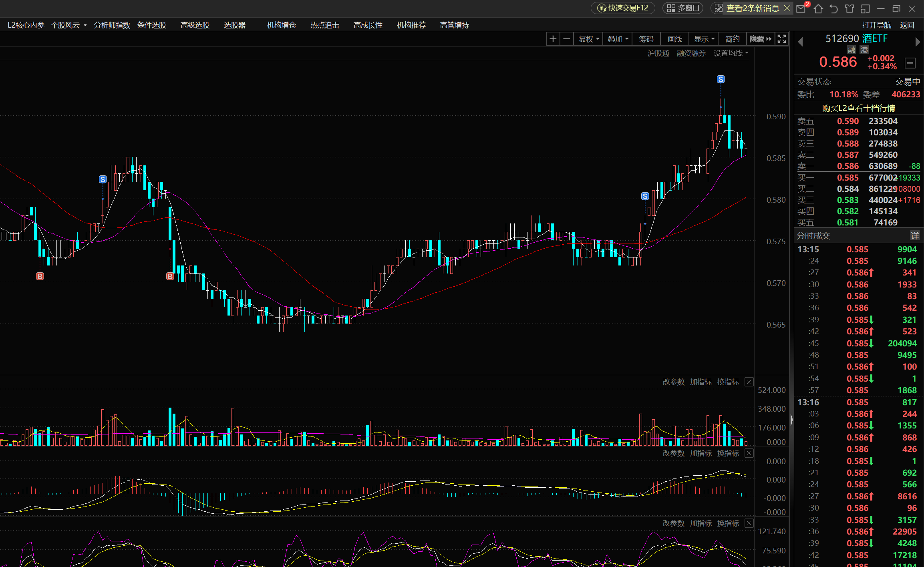Screen dimensions: 924x567
Task: Open 机构推荐 menu item
Action: 411,25
